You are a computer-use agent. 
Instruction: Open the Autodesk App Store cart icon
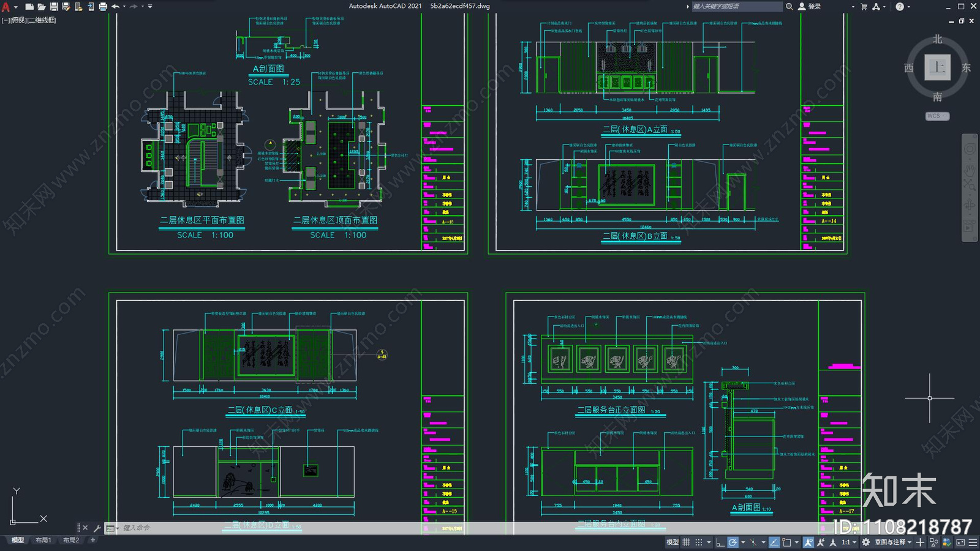pos(864,7)
